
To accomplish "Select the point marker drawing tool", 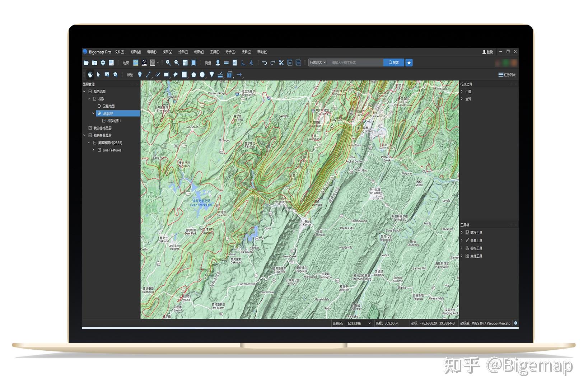I will [x=140, y=75].
